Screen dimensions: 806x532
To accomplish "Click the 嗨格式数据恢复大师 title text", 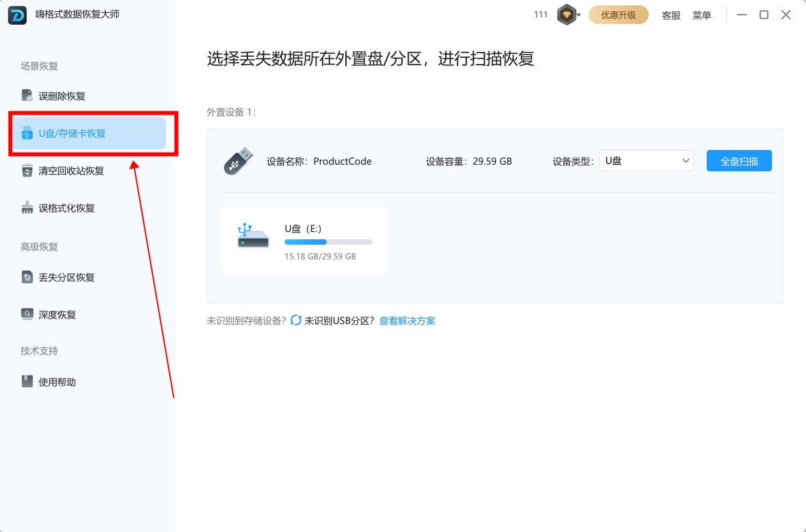I will tap(77, 14).
